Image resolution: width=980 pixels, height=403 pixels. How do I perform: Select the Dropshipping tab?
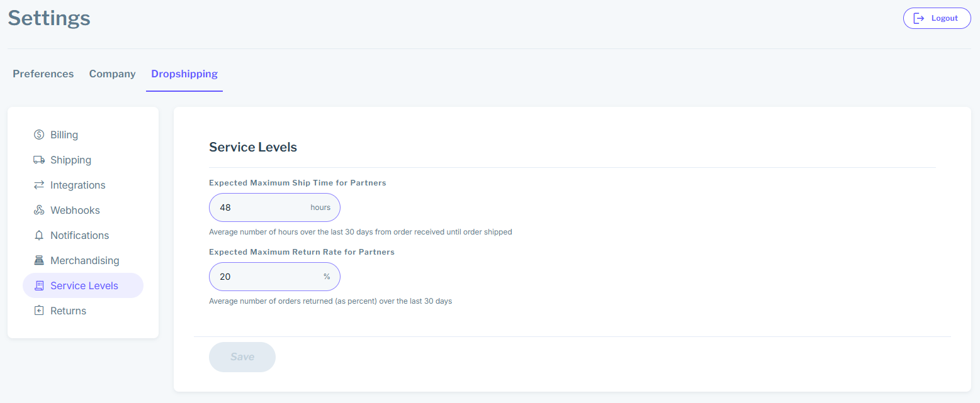click(184, 74)
